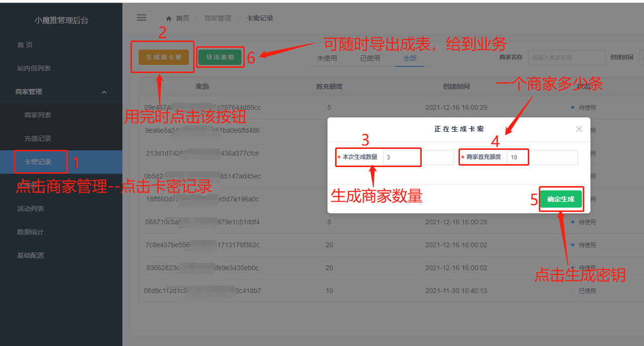The height and width of the screenshot is (346, 644).
Task: Select the 全部 tab
Action: tap(410, 58)
